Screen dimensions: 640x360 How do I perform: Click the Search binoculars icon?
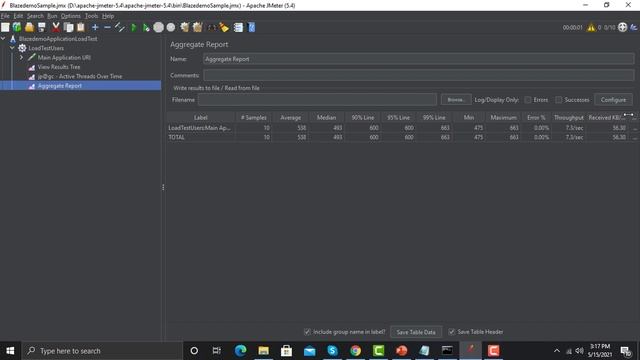pyautogui.click(x=211, y=27)
